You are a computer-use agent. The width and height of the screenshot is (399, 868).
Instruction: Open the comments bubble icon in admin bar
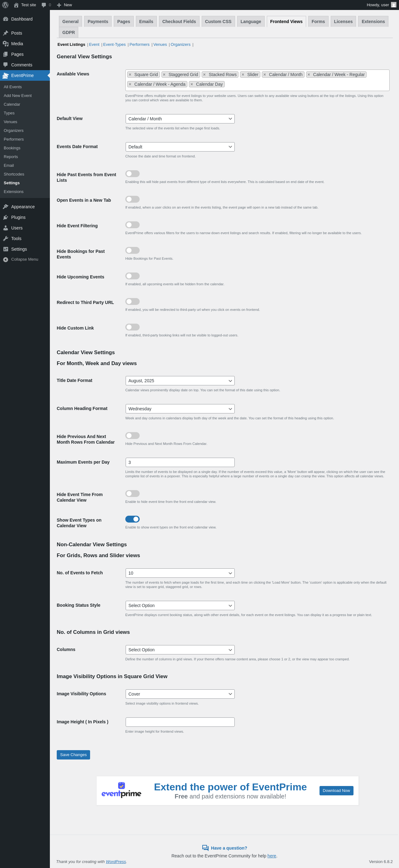pyautogui.click(x=44, y=5)
